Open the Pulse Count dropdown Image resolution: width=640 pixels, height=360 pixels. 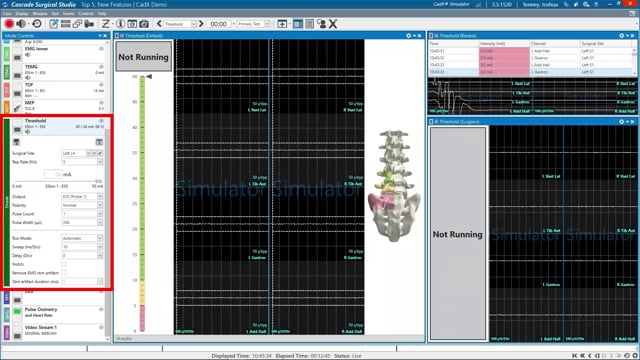[x=100, y=214]
